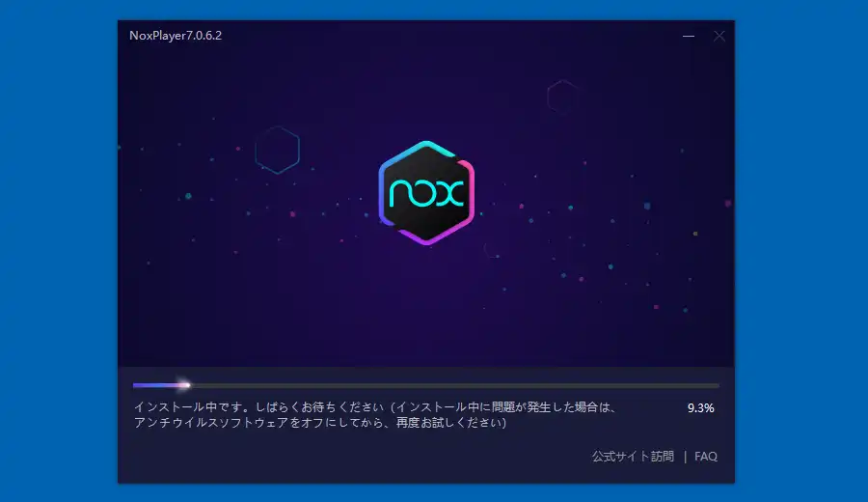The image size is (868, 502).
Task: Click the small faint hexagon at upper right
Action: [x=561, y=96]
